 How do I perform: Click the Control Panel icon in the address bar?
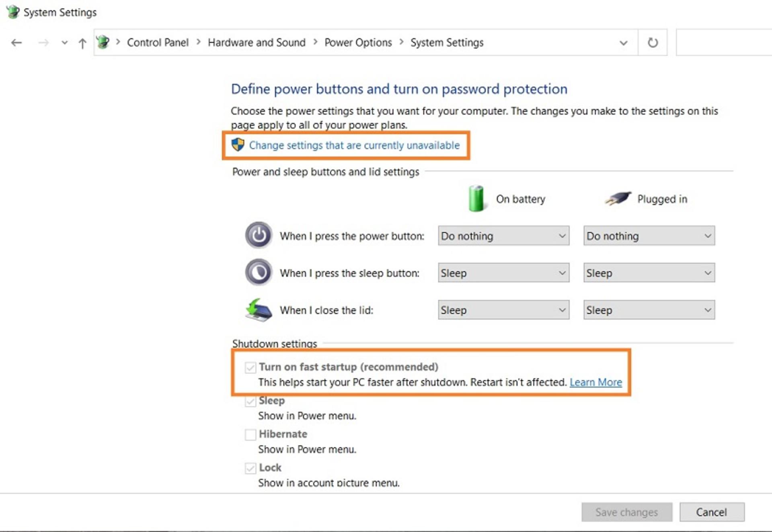click(x=103, y=42)
